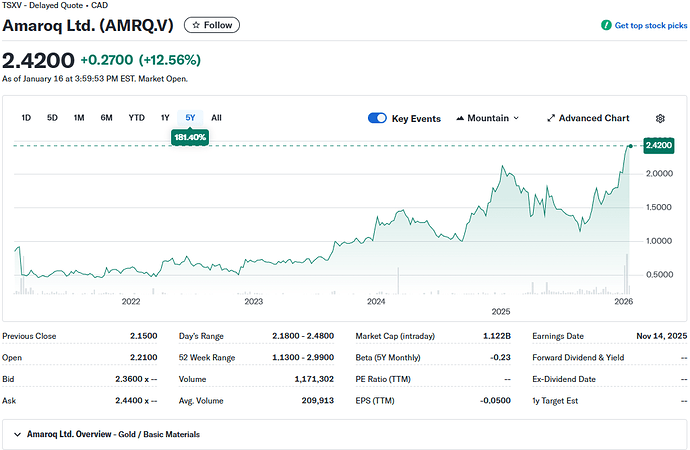Select the YTD time range
Image resolution: width=690 pixels, height=450 pixels.
click(x=136, y=118)
